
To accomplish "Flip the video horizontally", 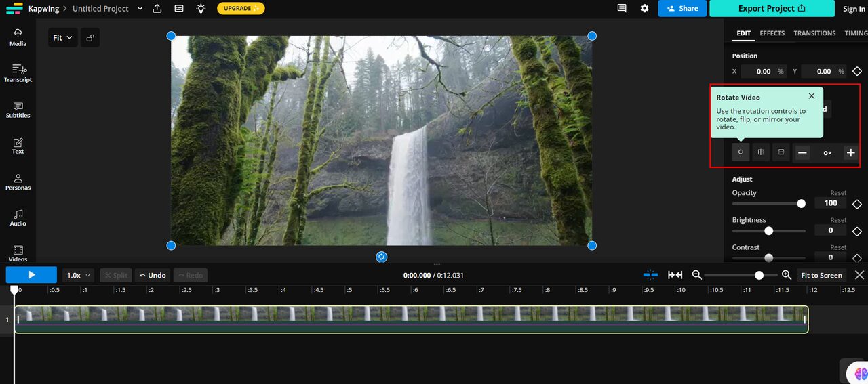I will pyautogui.click(x=761, y=152).
